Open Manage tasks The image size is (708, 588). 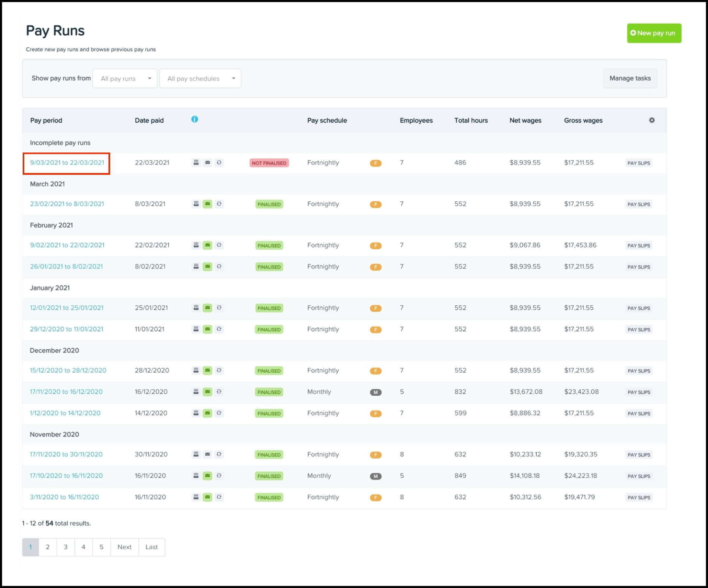tap(630, 78)
